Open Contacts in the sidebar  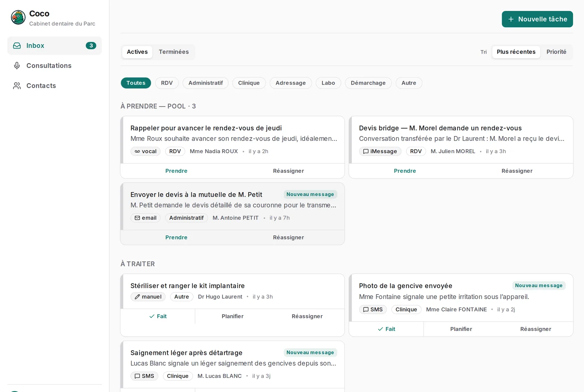point(54,86)
